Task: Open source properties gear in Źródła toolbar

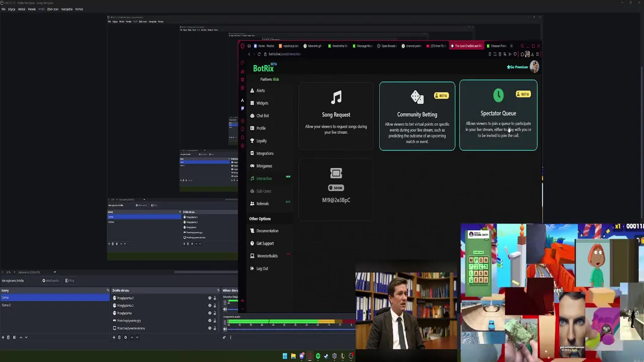Action: [x=125, y=337]
